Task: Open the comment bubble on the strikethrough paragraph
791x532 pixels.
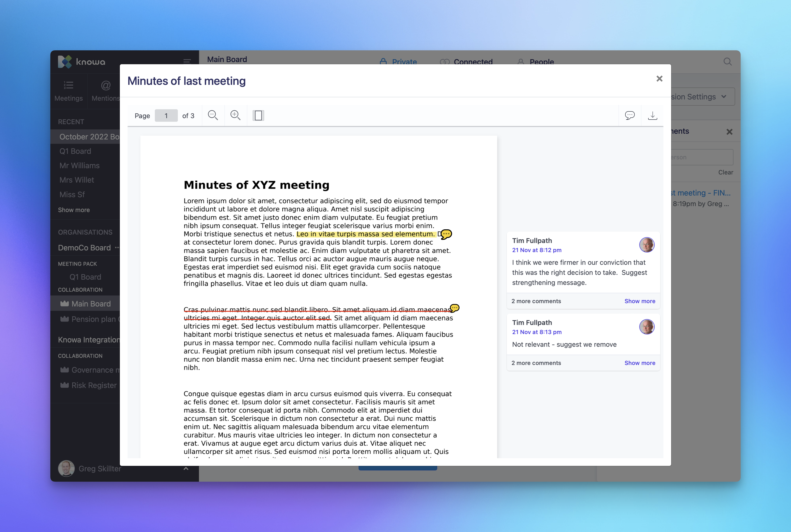Action: coord(455,308)
